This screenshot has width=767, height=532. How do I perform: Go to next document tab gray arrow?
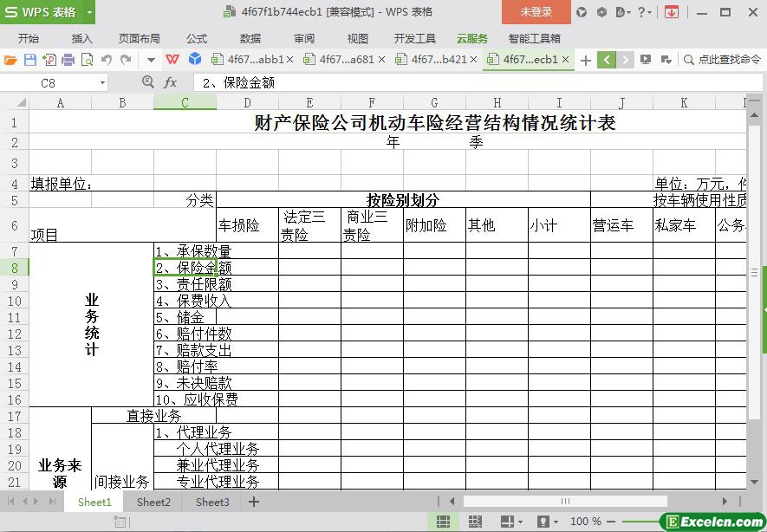tap(625, 60)
